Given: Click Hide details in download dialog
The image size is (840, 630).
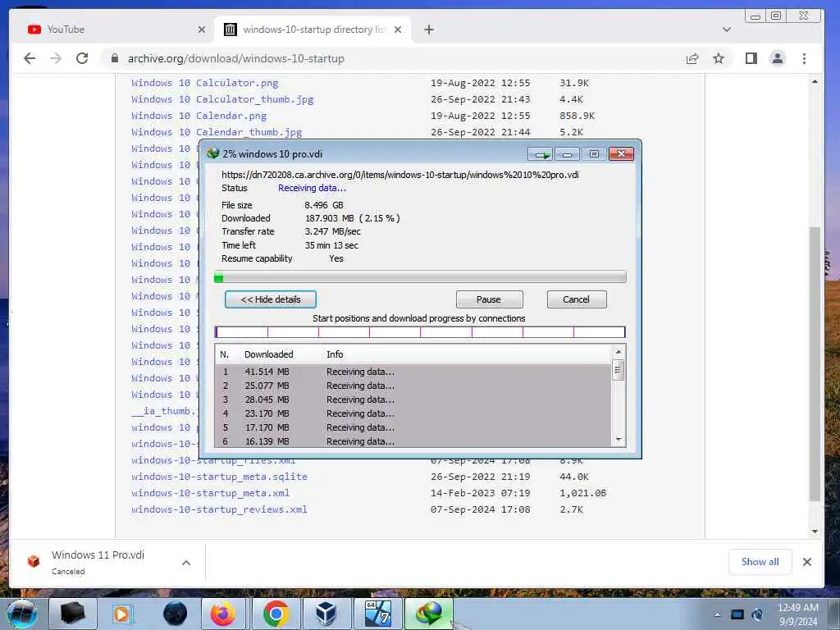Looking at the screenshot, I should [271, 299].
